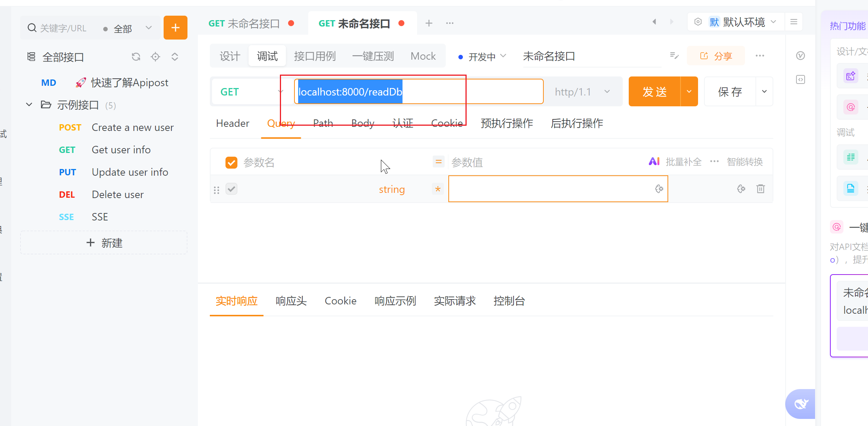Collapse the 示例接口 folder
The image size is (868, 426).
click(x=29, y=105)
